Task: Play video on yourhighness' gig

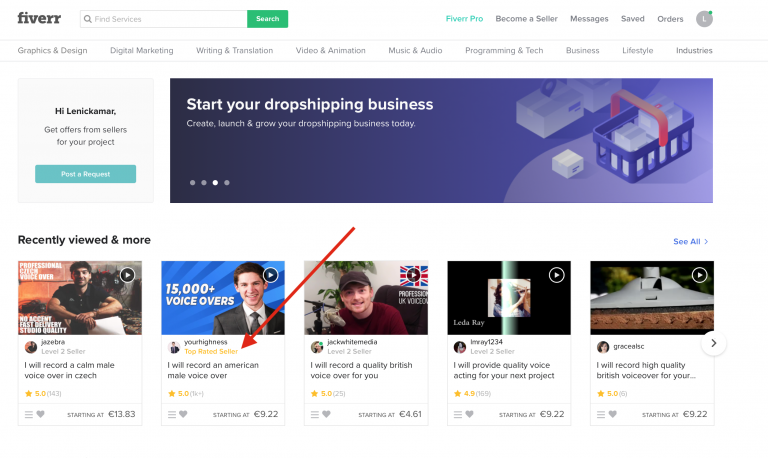Action: [x=270, y=275]
